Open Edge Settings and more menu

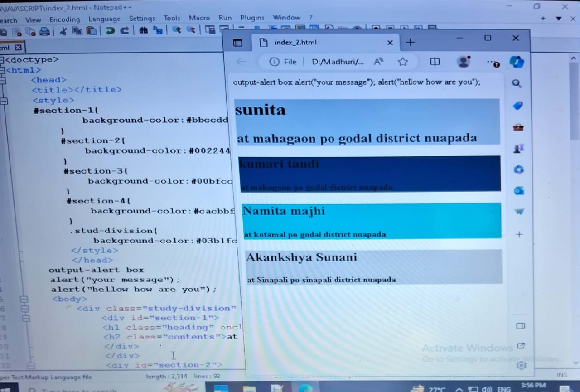(x=492, y=62)
